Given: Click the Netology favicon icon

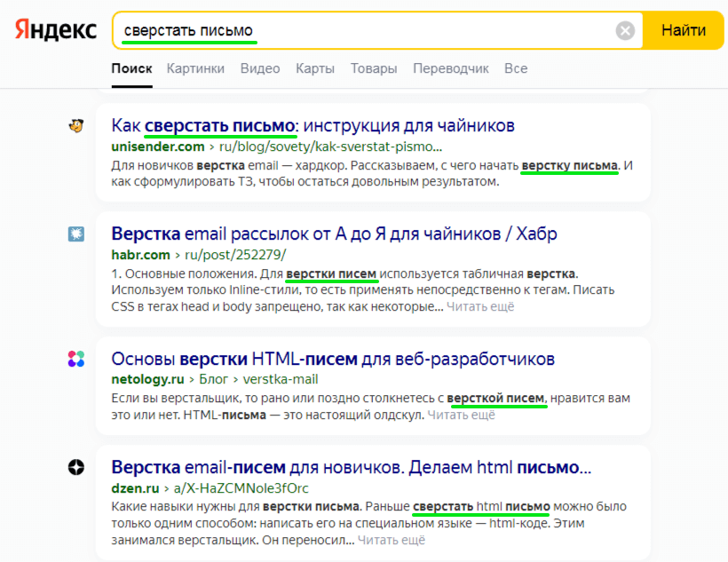Looking at the screenshot, I should [76, 359].
